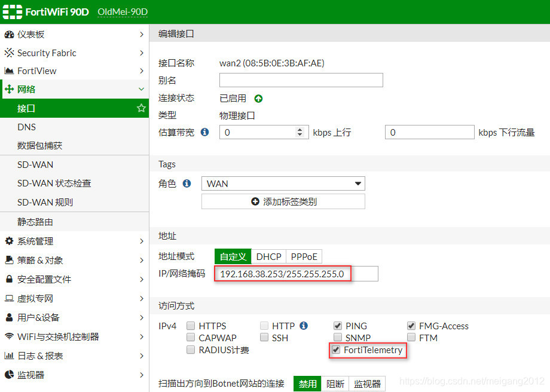Open the DNS menu item

[x=74, y=127]
